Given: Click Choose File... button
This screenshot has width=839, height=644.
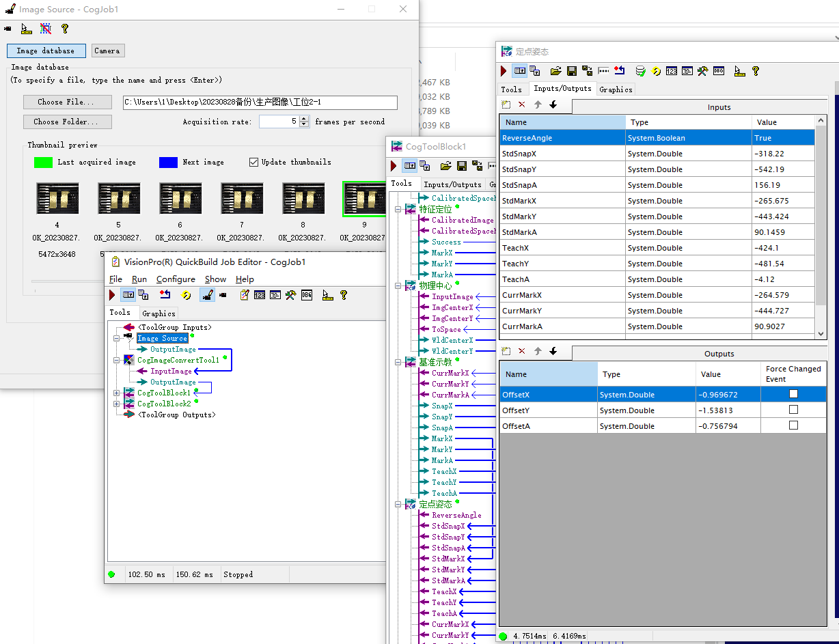Looking at the screenshot, I should pos(67,102).
